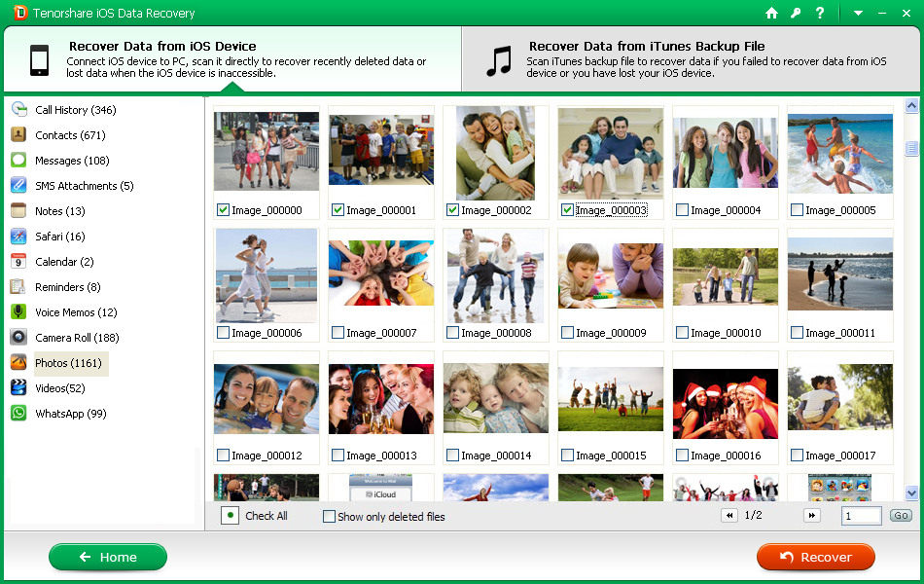Toggle the Check All box
Screen dimensions: 924x584
coord(230,516)
